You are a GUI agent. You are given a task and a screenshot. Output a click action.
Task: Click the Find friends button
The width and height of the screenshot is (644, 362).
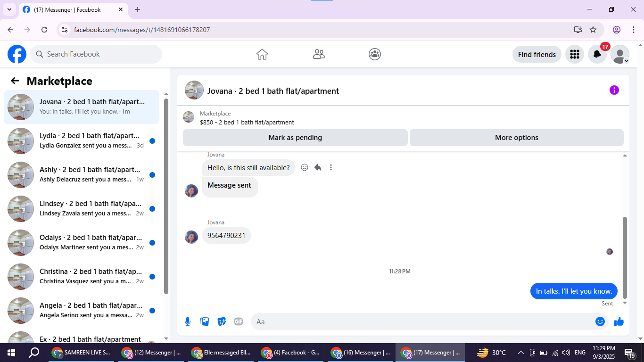[537, 54]
